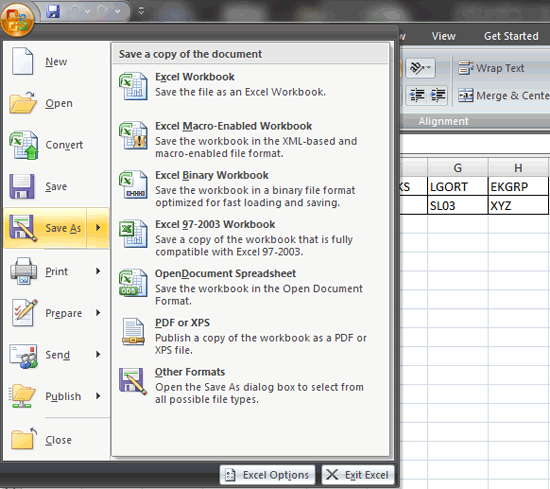
Task: Click the round Office Button logo
Action: (17, 19)
